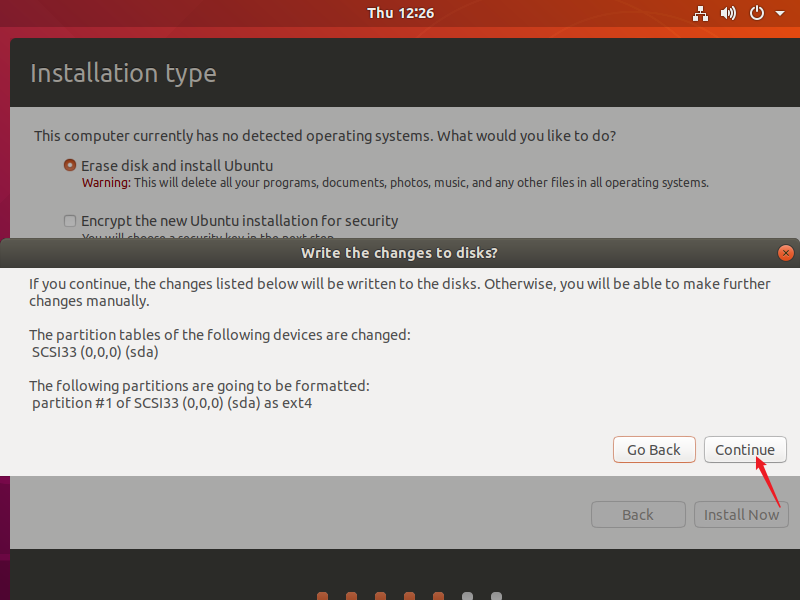The height and width of the screenshot is (600, 800).
Task: Click the Install Now button
Action: click(741, 514)
